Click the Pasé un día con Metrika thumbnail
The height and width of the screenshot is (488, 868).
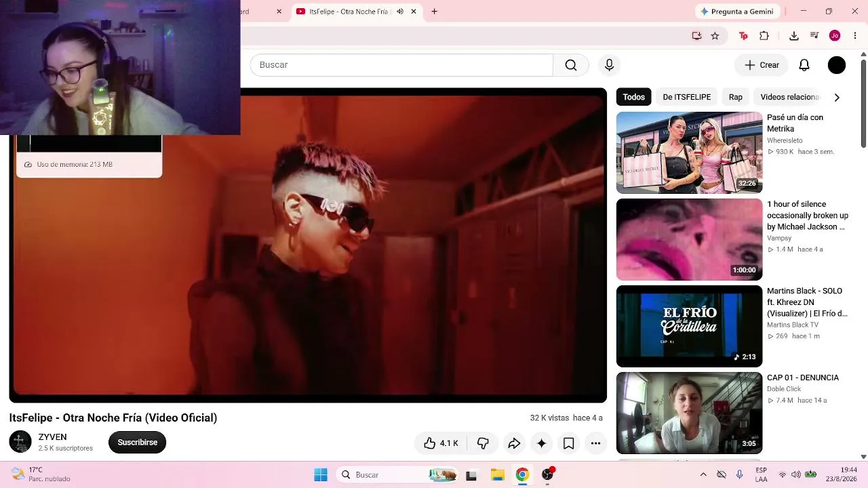tap(690, 152)
